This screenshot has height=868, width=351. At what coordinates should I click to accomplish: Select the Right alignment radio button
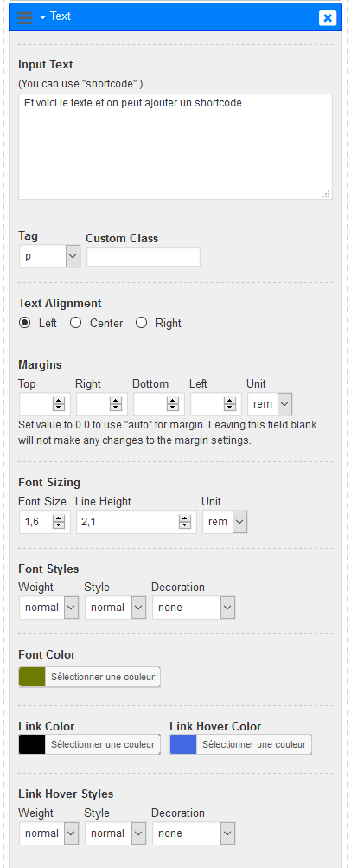pos(142,323)
